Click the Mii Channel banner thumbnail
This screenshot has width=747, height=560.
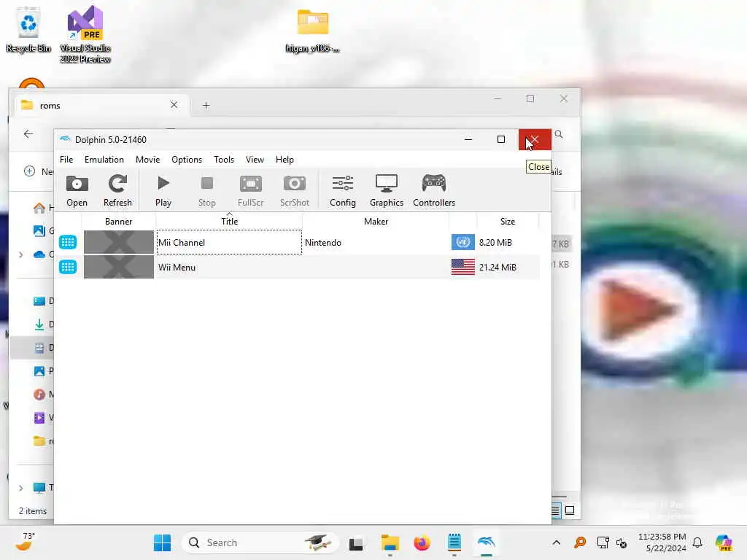coord(119,242)
